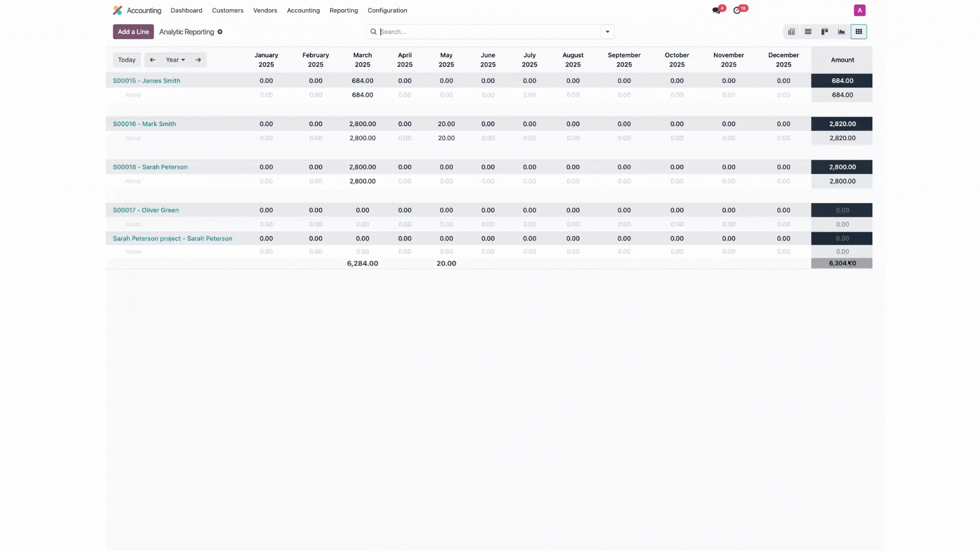Click the grand total 6,304.00 cell
Screen dimensions: 980x551
click(x=842, y=263)
